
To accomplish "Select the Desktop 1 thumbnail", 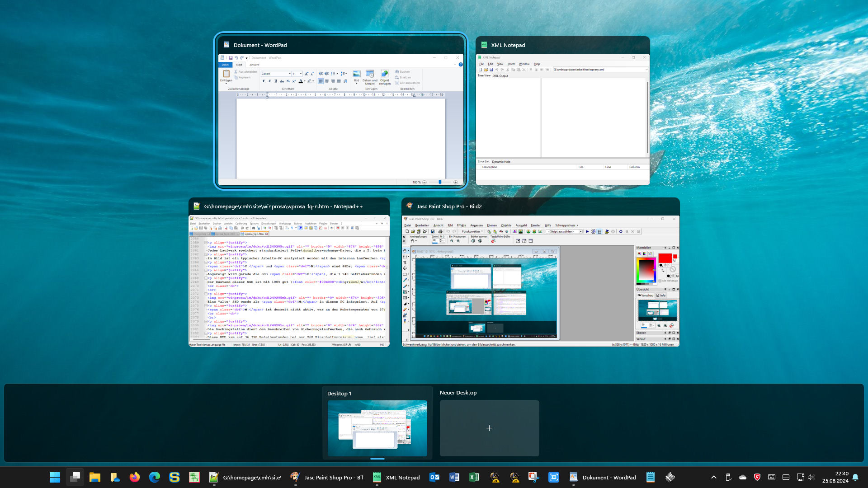I will [377, 428].
